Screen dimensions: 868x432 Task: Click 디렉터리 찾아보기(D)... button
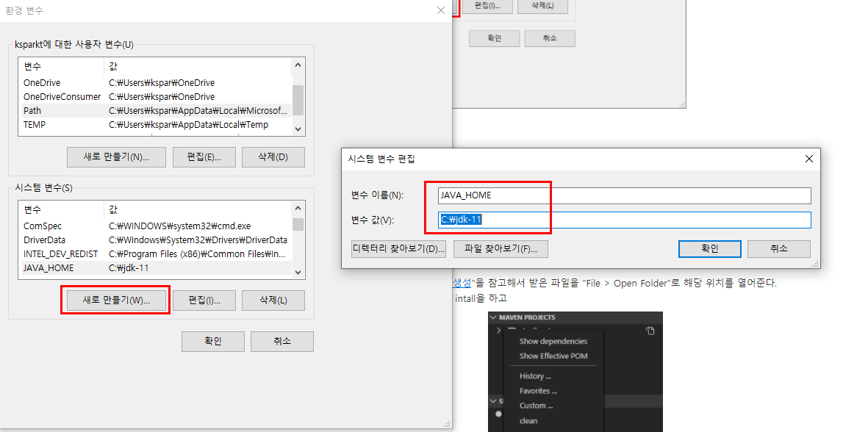pos(398,249)
